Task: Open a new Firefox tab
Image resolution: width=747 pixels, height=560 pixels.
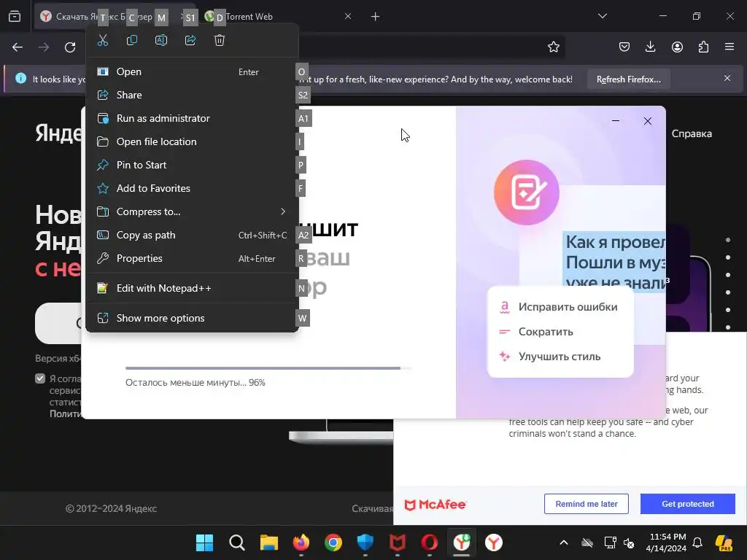Action: [376, 17]
